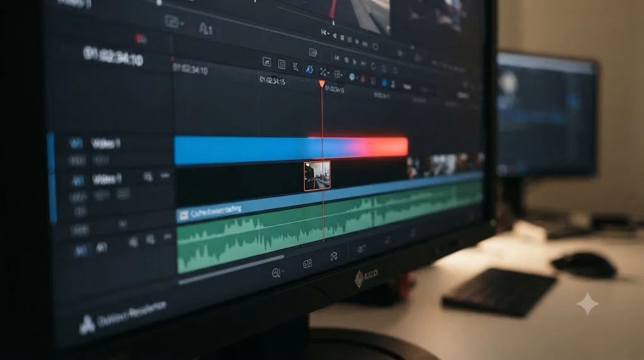The image size is (644, 360).
Task: Click the blue A1 badge on the audio track header
Action: pyautogui.click(x=81, y=250)
